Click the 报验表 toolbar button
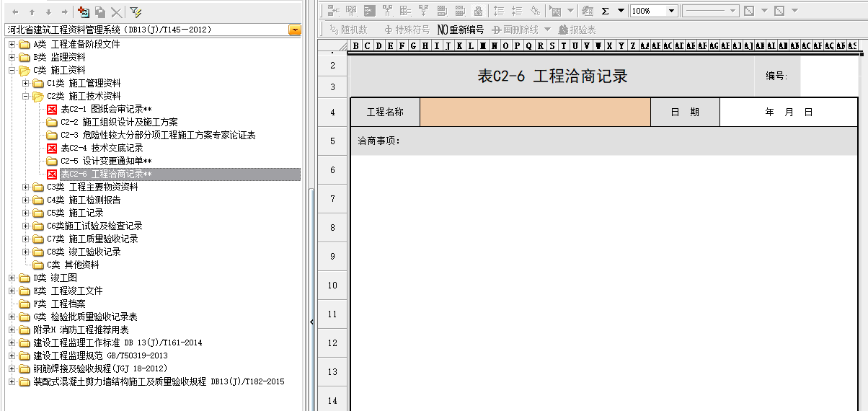Image resolution: width=868 pixels, height=411 pixels. pos(577,30)
